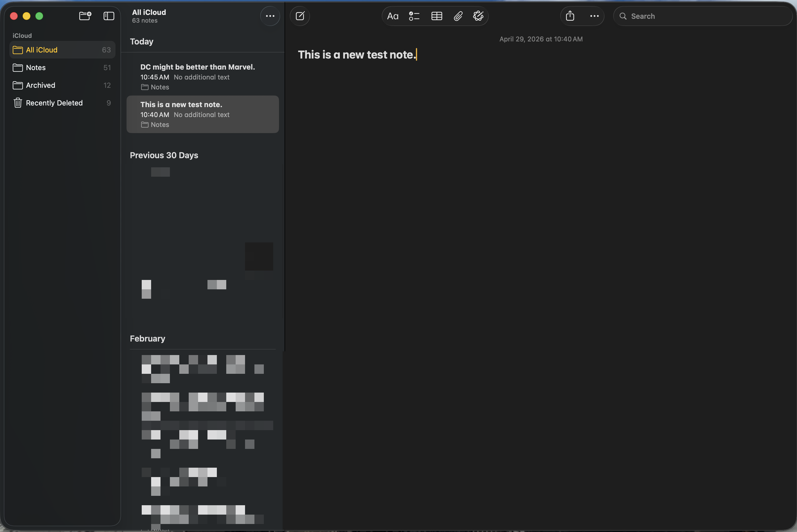The width and height of the screenshot is (797, 532).
Task: Click the share note icon
Action: (570, 16)
